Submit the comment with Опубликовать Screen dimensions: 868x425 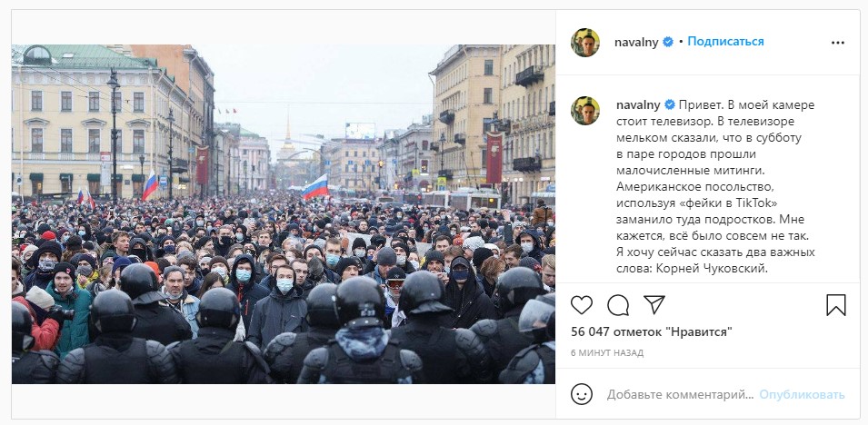pos(802,394)
